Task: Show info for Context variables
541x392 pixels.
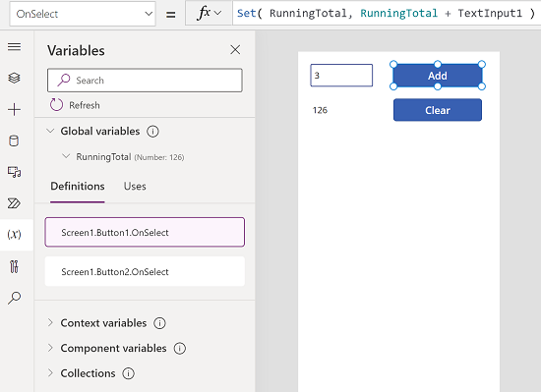Action: pos(159,323)
